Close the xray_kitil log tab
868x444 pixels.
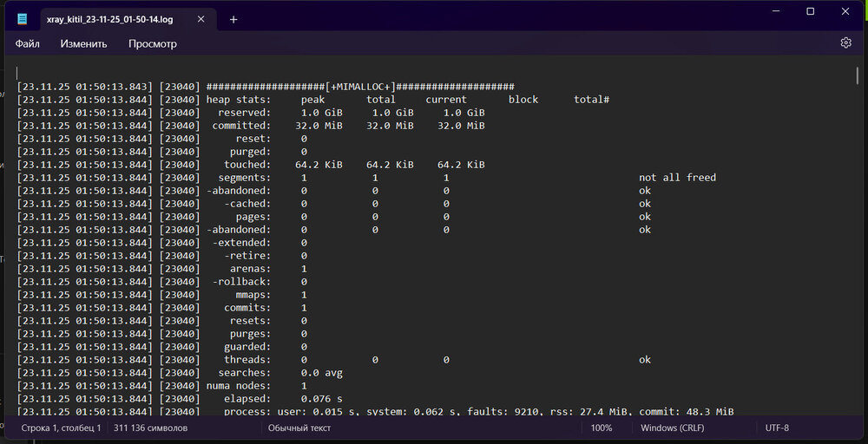[x=203, y=19]
